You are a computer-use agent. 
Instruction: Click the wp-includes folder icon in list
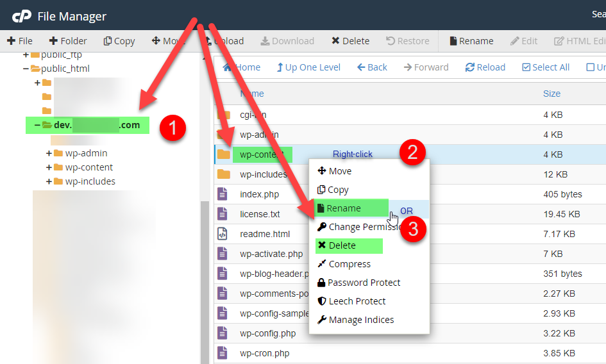point(223,174)
